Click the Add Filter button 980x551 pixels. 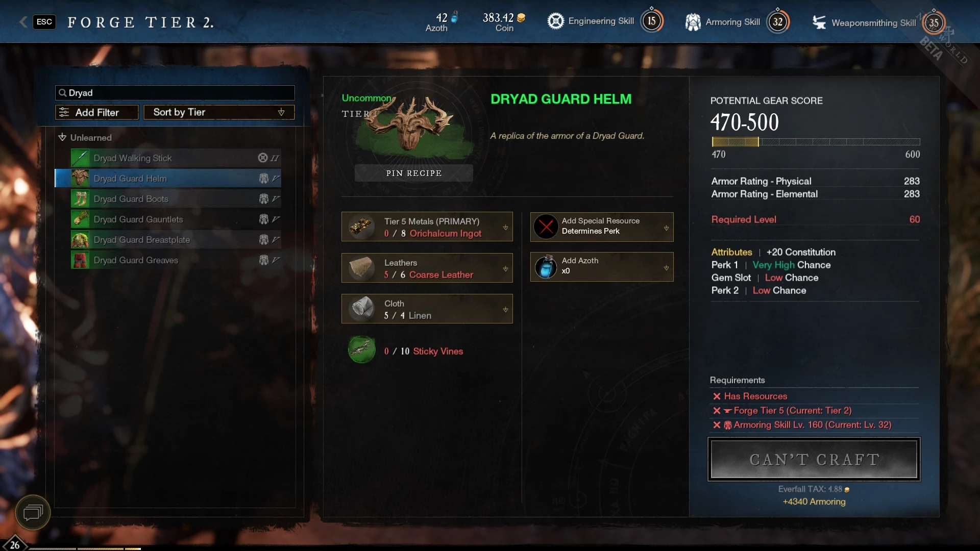point(97,112)
